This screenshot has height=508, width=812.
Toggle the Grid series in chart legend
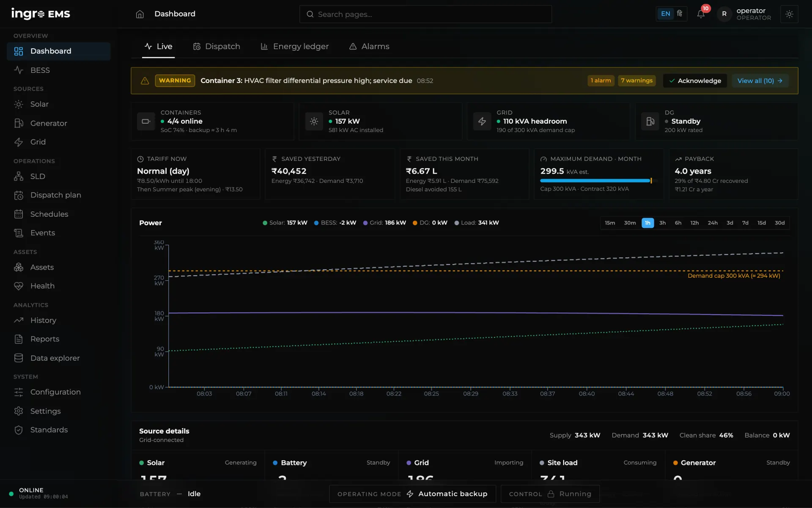tap(384, 223)
